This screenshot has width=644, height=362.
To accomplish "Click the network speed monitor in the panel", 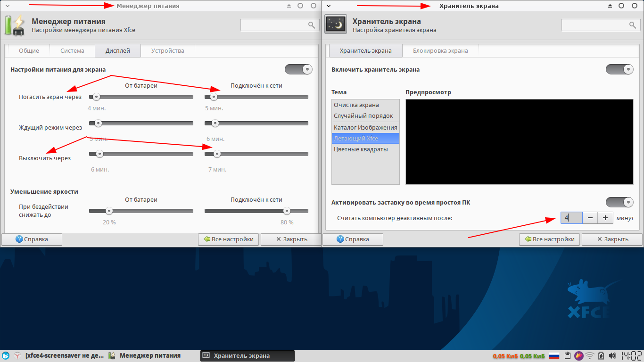I will pyautogui.click(x=519, y=356).
